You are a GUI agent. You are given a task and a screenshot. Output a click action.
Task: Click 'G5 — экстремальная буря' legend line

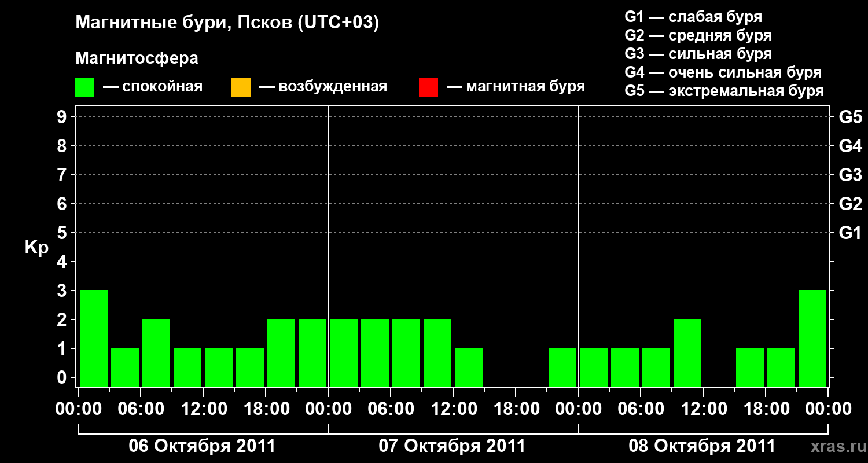[724, 91]
